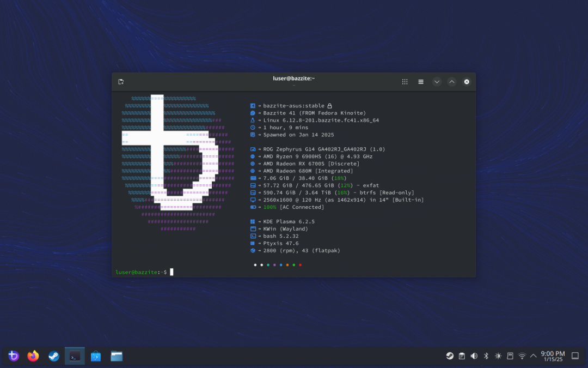The width and height of the screenshot is (588, 368).
Task: Launch Firefox from the taskbar
Action: 33,355
